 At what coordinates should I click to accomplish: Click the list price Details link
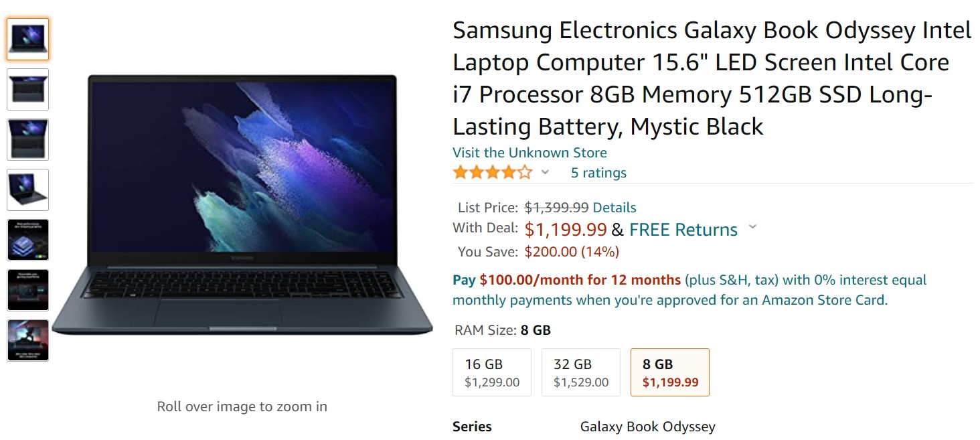tap(615, 208)
